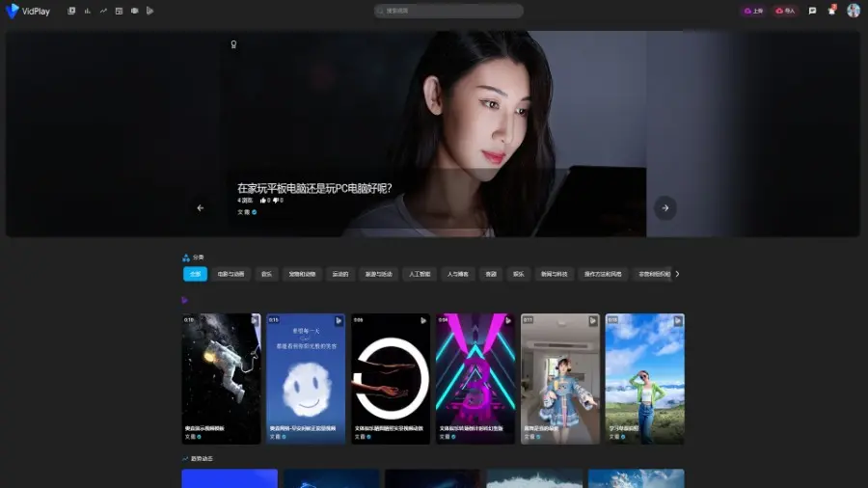Open the smiley cloud short video thumbnail
This screenshot has width=868, height=488.
click(306, 378)
